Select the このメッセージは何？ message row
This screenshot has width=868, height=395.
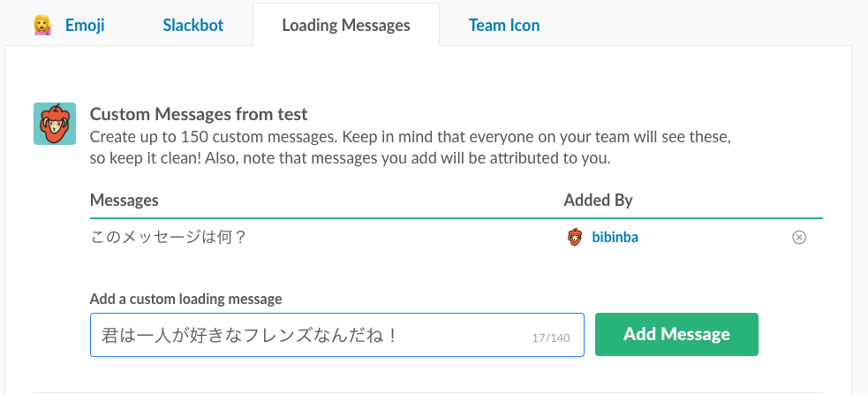click(457, 238)
